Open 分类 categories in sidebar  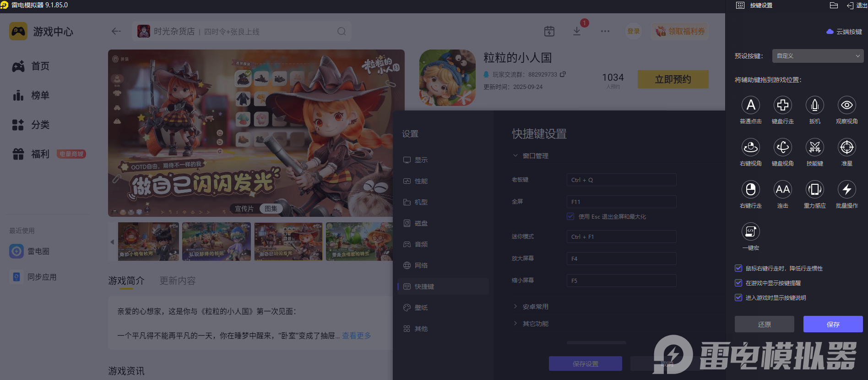[x=31, y=125]
